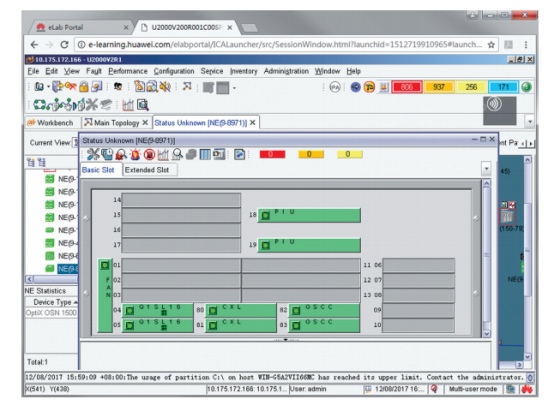Image resolution: width=554 pixels, height=412 pixels.
Task: Click the User: admin status bar entry
Action: (308, 389)
